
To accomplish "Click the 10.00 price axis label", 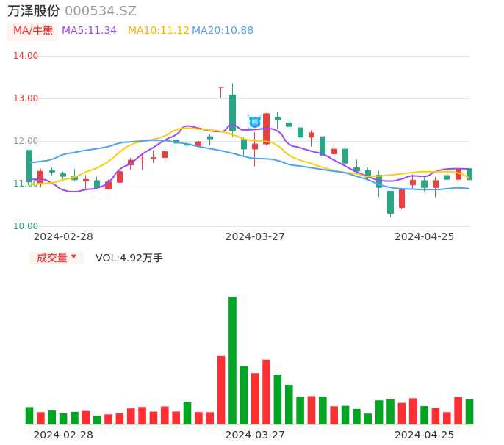I will (x=26, y=226).
